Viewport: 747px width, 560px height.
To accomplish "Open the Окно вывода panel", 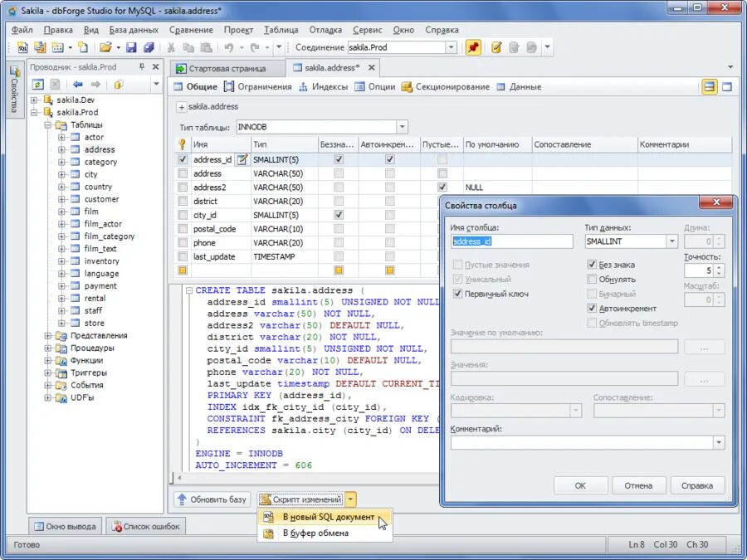I will [x=66, y=526].
